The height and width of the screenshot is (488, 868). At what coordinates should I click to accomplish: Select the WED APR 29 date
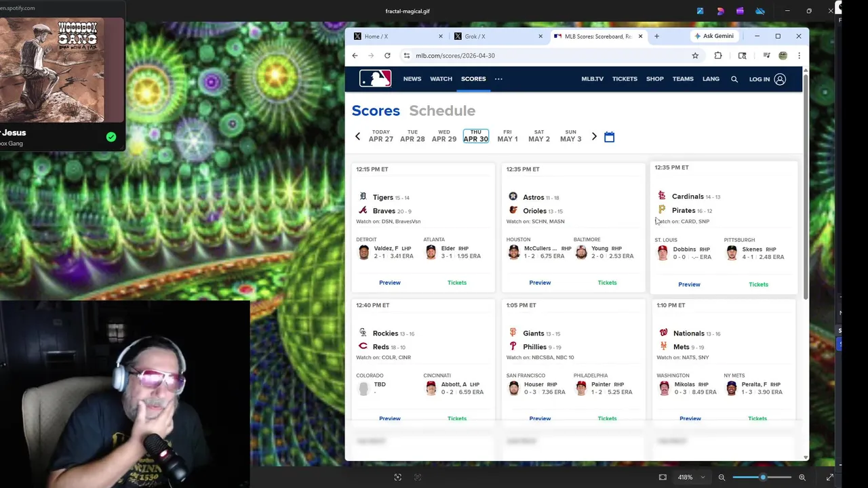[x=444, y=136]
